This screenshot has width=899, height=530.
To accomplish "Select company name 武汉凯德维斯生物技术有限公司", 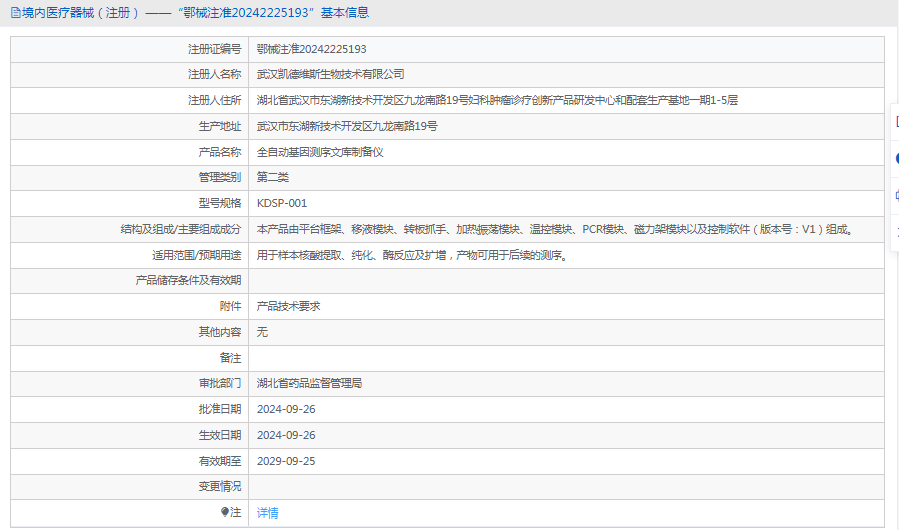I will (330, 75).
